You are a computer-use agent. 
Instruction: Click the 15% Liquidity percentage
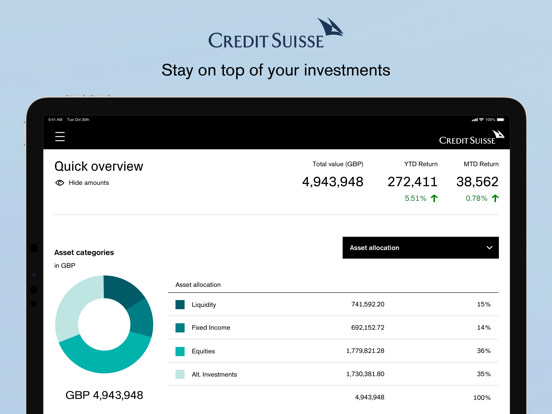pos(484,304)
